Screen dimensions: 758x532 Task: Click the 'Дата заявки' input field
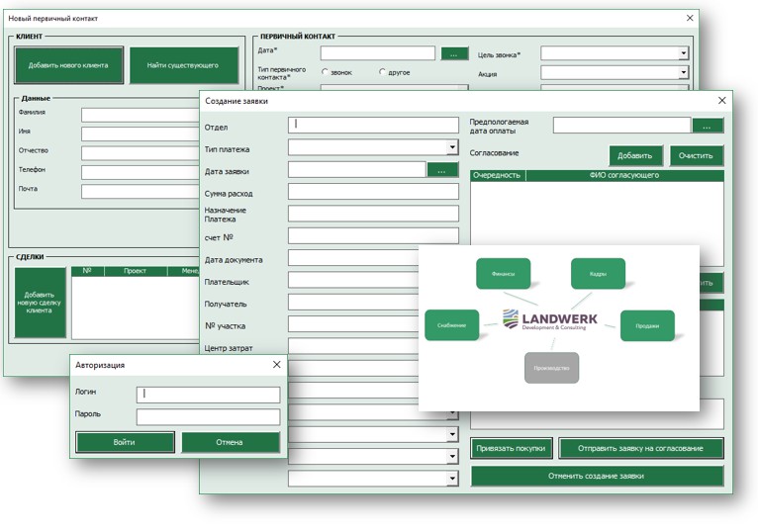(x=357, y=169)
